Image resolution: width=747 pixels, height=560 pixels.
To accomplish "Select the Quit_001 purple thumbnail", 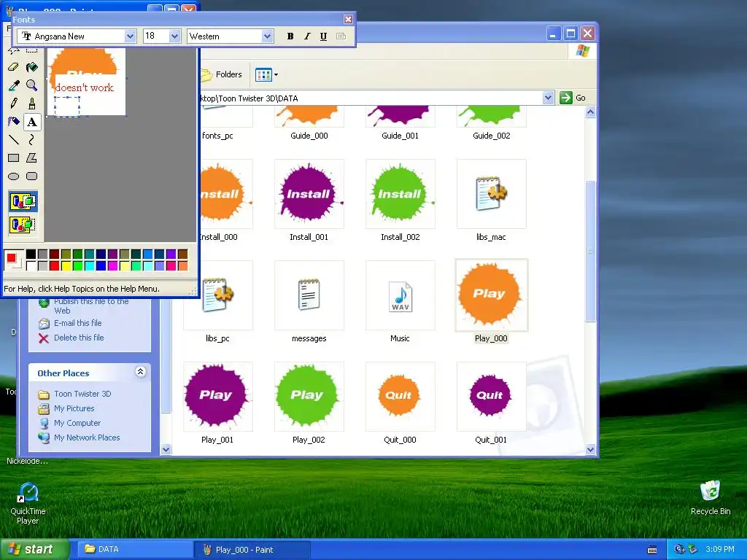I will pos(491,397).
